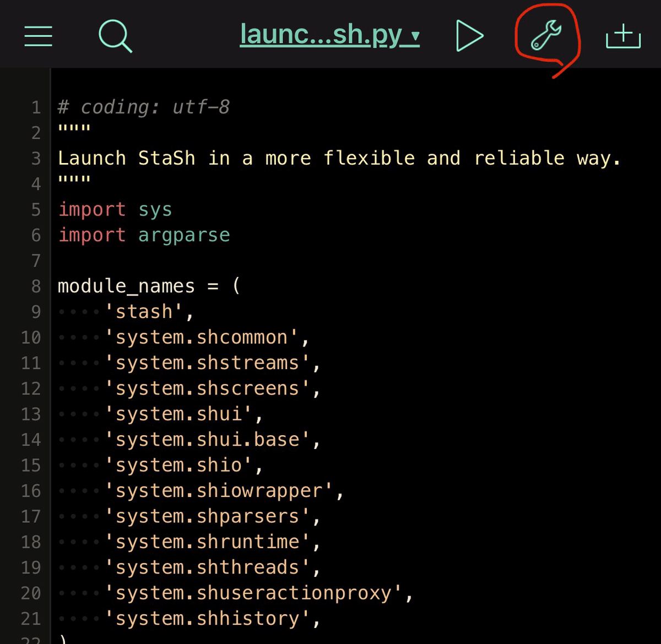Click the 'system.shiowrapper' string
The image size is (661, 644).
point(219,491)
